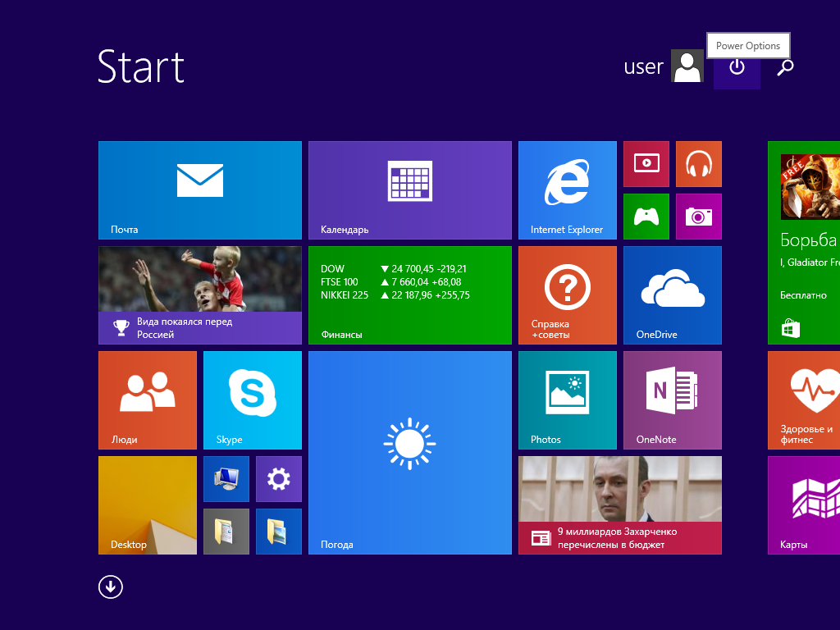
Task: Open the Documents folder tile
Action: (x=226, y=532)
